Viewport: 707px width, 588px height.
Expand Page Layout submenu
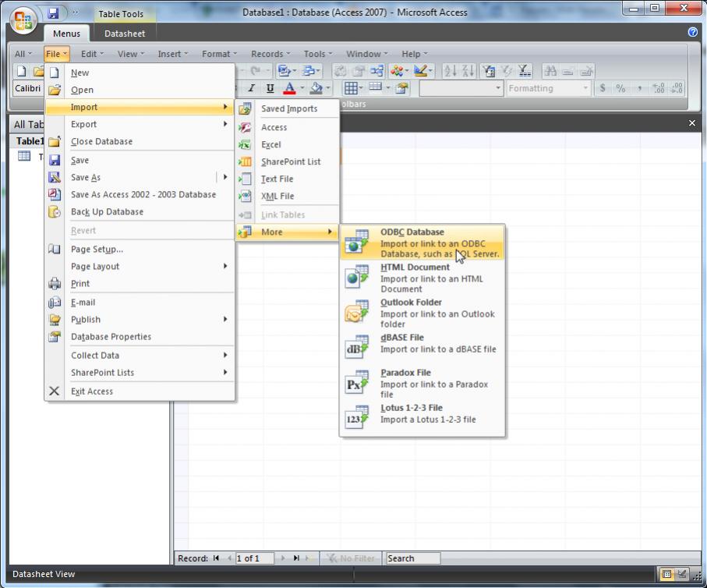click(x=140, y=266)
